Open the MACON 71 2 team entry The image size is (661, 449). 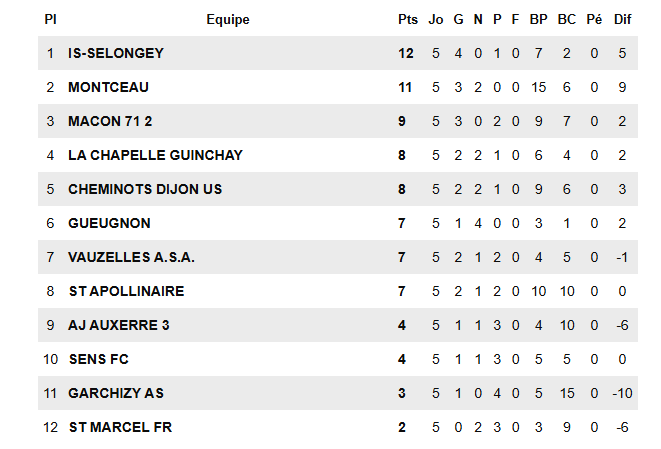tap(110, 121)
